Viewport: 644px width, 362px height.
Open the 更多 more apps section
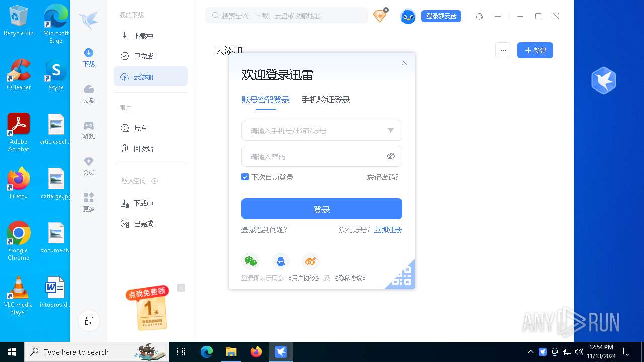click(89, 202)
